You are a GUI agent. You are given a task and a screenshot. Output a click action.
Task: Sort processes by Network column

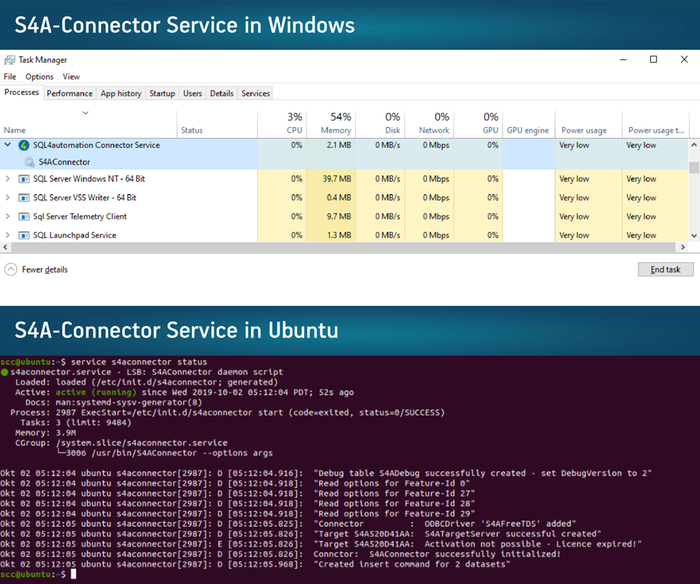click(x=429, y=124)
